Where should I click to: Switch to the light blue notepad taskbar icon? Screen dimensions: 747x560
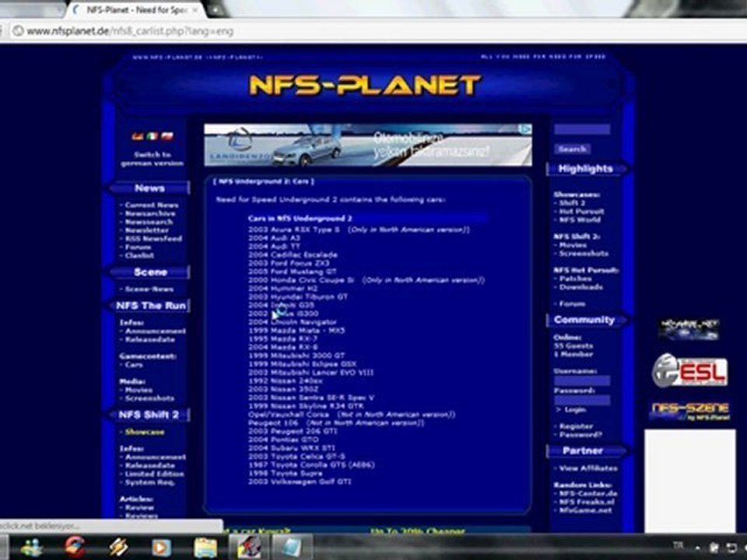pyautogui.click(x=292, y=547)
